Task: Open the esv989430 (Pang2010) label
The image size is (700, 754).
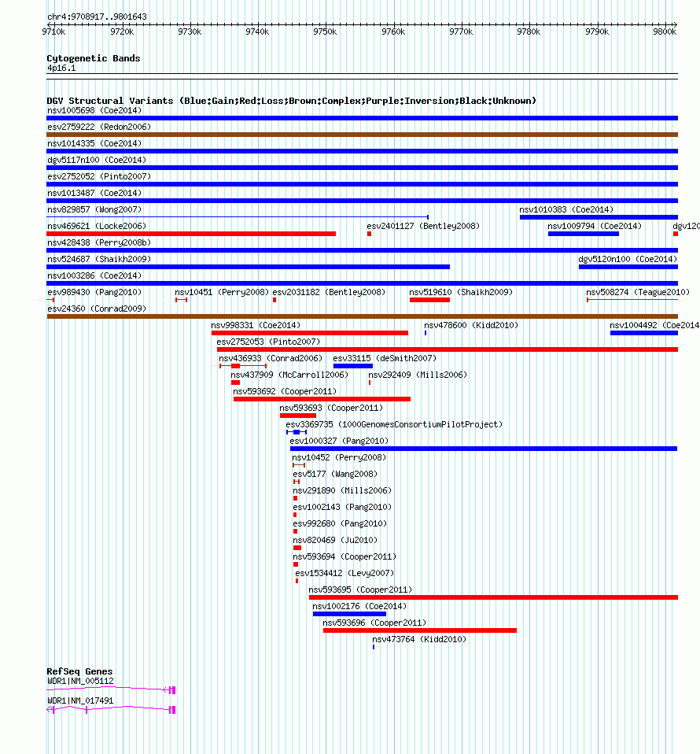Action: (94, 292)
